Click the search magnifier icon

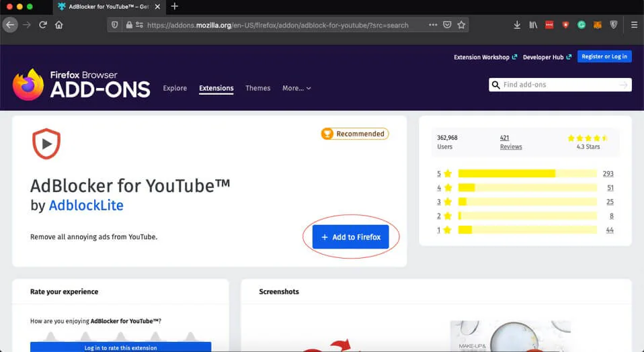click(x=495, y=85)
